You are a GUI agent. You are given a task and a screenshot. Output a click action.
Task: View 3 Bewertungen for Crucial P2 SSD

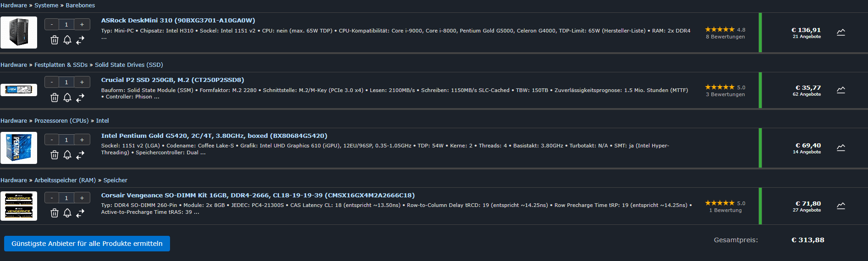click(x=725, y=94)
